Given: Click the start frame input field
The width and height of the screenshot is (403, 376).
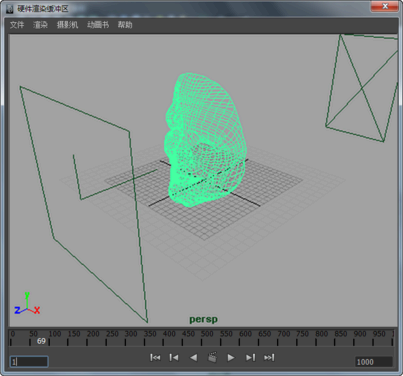Looking at the screenshot, I should 29,362.
